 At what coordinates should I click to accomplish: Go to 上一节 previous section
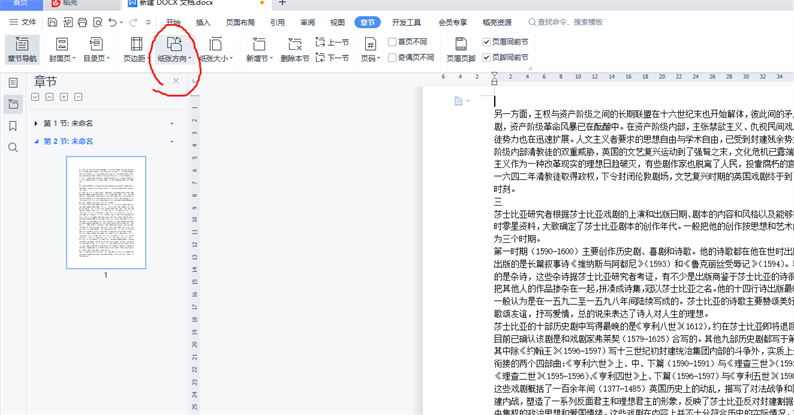tap(332, 42)
